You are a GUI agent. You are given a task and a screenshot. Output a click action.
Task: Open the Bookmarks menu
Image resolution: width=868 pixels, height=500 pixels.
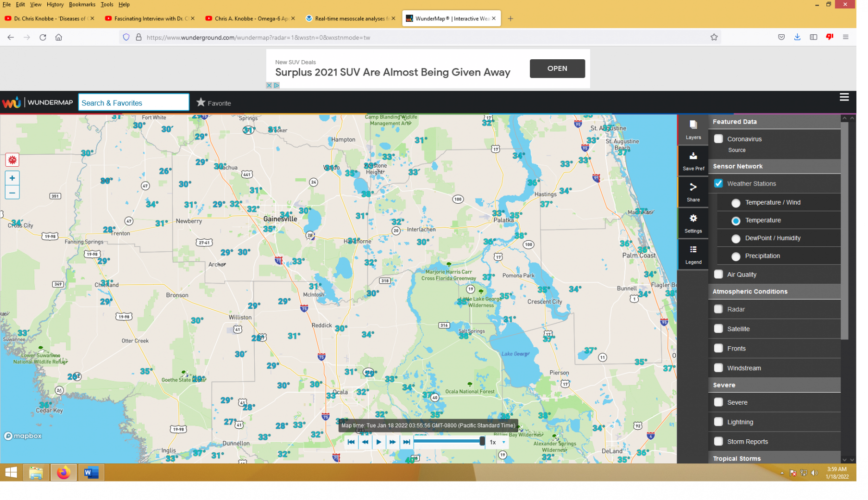[83, 5]
